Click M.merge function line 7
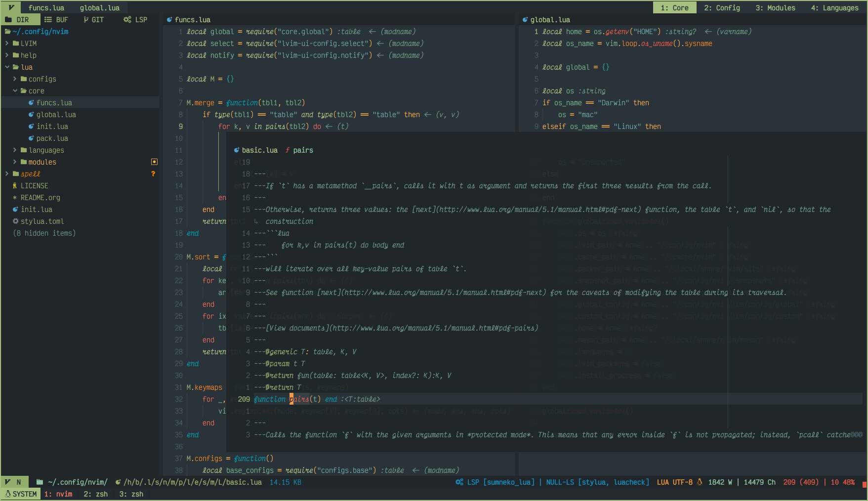 pos(246,103)
